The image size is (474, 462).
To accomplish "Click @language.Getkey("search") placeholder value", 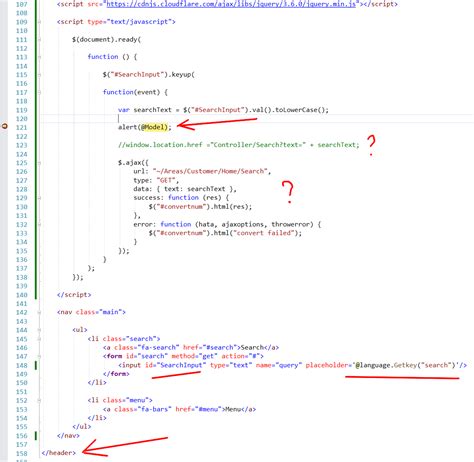I will 407,365.
